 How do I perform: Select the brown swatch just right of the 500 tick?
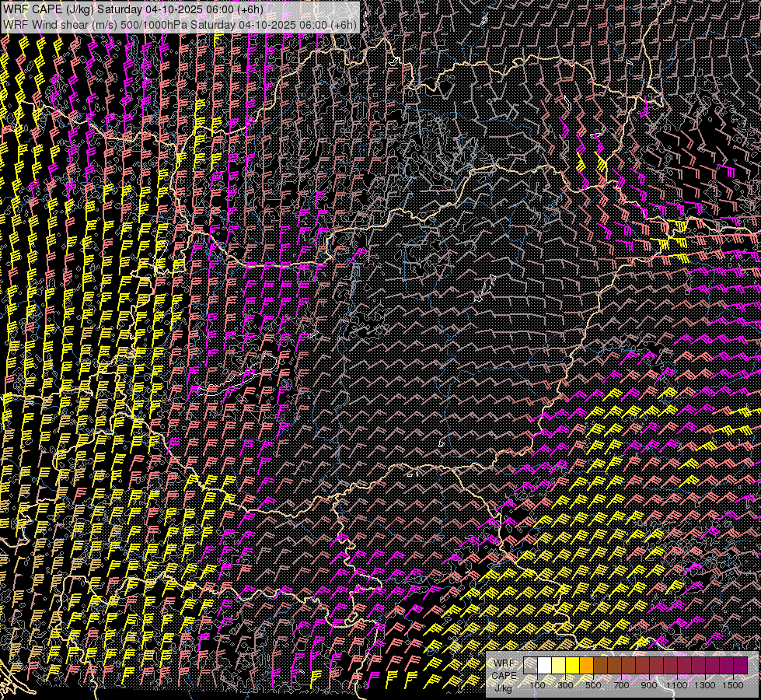(600, 666)
